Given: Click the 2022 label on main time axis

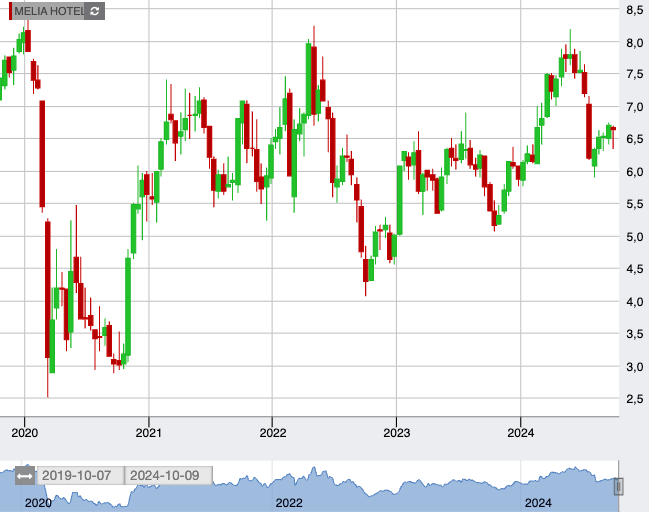Looking at the screenshot, I should (x=272, y=433).
